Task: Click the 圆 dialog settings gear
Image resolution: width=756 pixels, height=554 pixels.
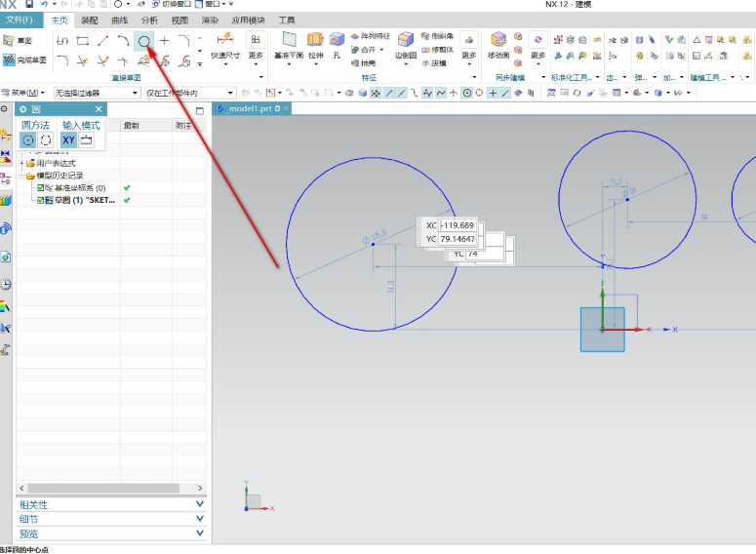Action: pos(22,109)
